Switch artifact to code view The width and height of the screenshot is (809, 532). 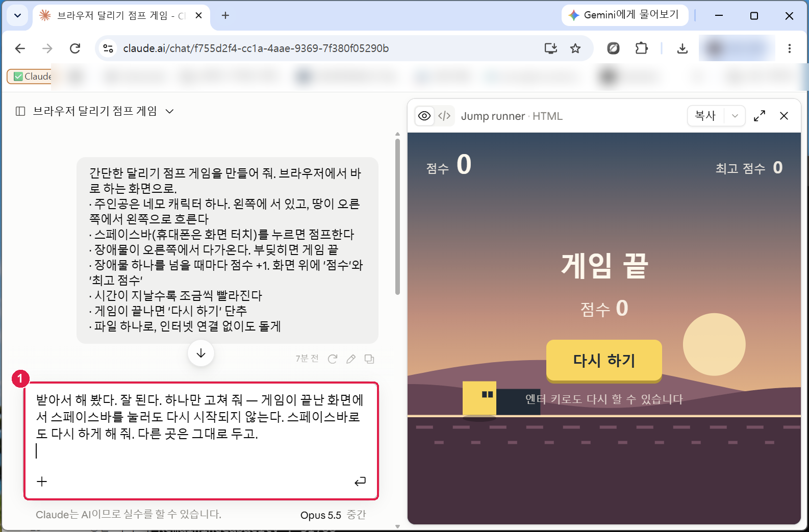point(444,116)
